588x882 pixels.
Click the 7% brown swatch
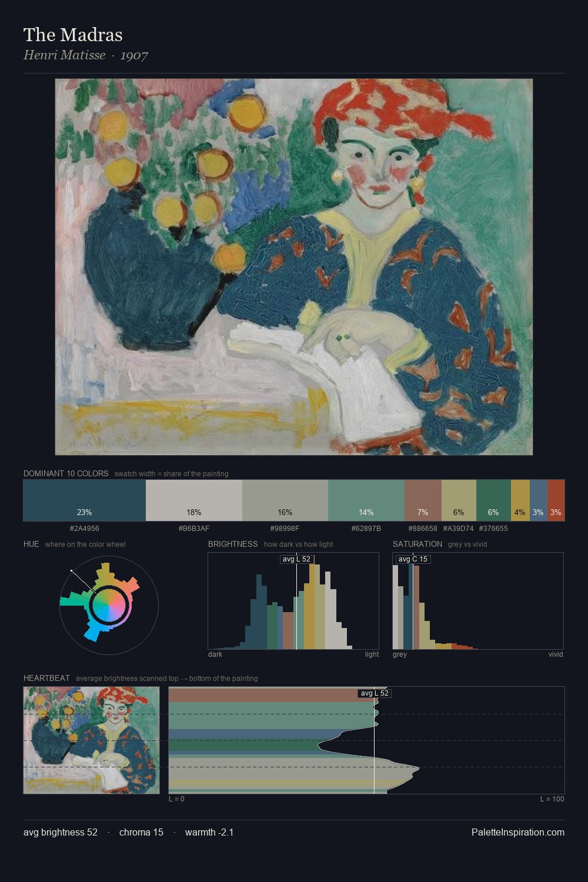tap(423, 500)
